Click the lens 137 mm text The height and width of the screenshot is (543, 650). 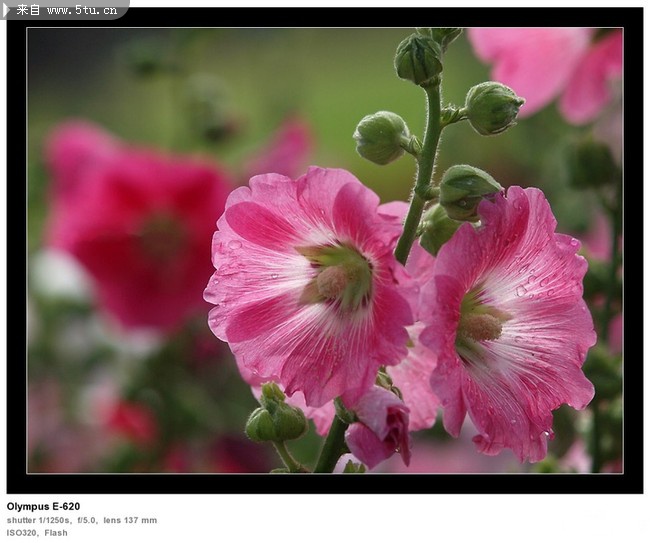pos(131,520)
